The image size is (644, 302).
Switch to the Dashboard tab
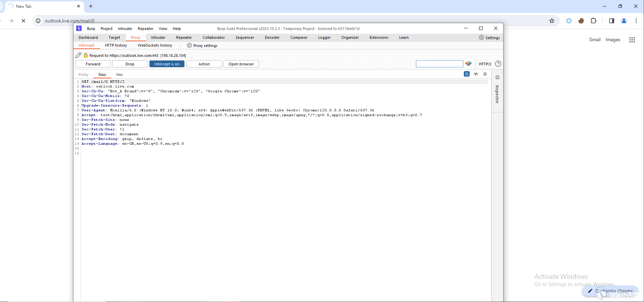point(88,37)
